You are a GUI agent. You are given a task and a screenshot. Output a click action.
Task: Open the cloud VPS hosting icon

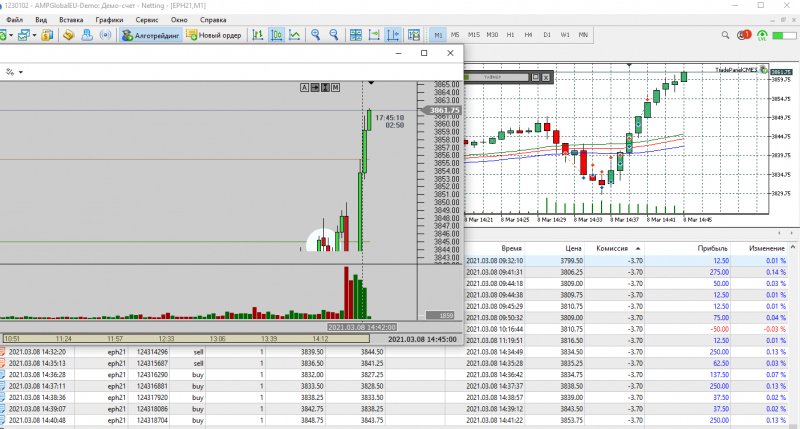[87, 35]
